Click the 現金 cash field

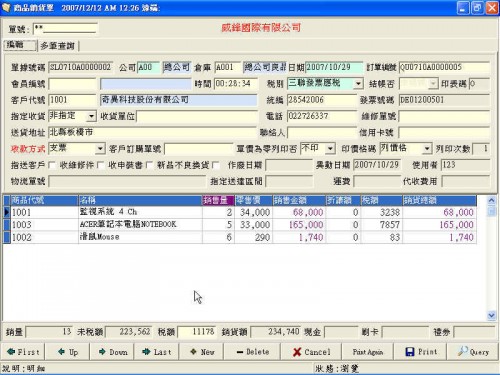point(341,332)
